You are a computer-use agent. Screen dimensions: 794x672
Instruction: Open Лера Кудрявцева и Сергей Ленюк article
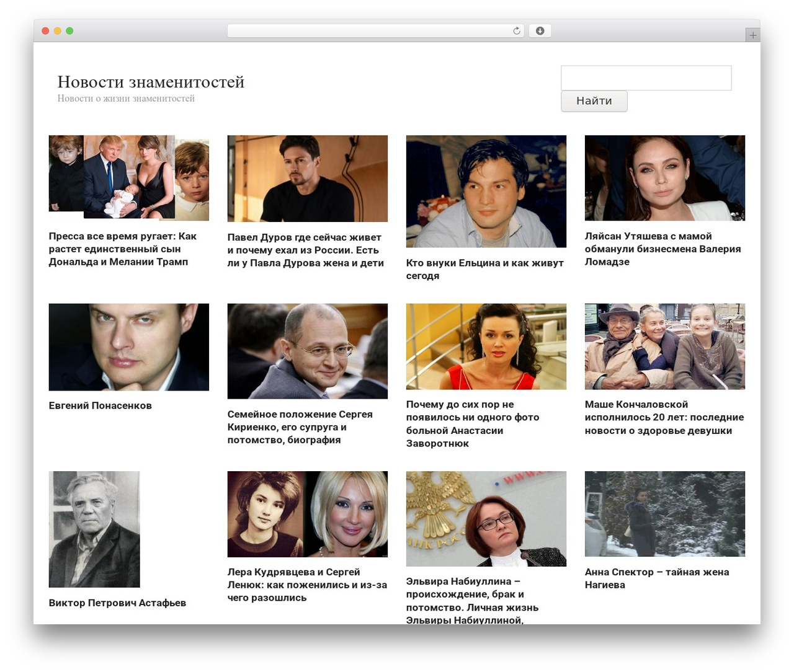pyautogui.click(x=307, y=585)
